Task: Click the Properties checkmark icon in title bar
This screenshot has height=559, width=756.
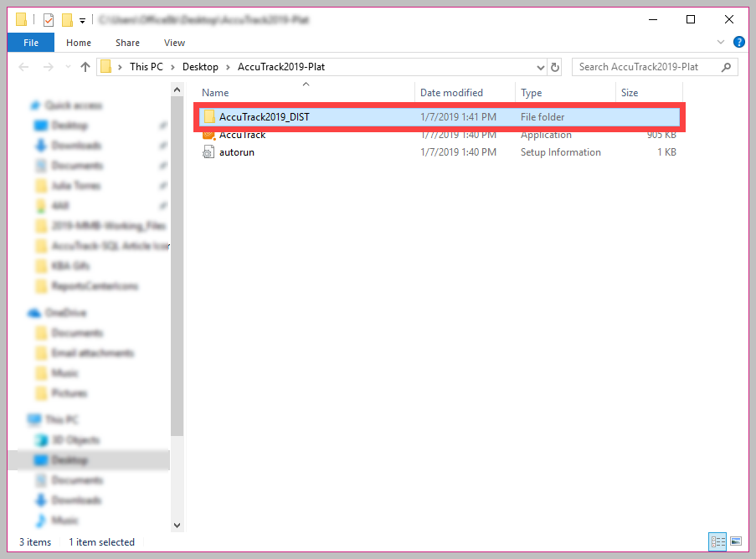Action: click(49, 20)
